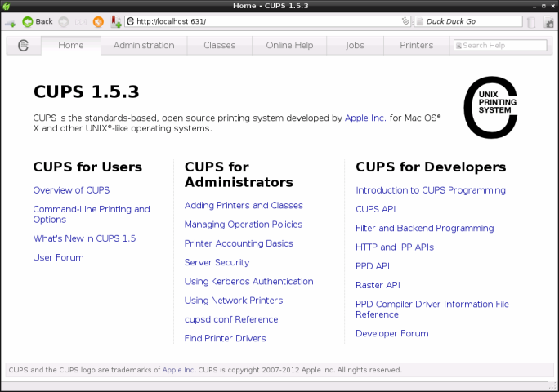
Task: Open Printer Accounting Basics link
Action: pyautogui.click(x=239, y=243)
